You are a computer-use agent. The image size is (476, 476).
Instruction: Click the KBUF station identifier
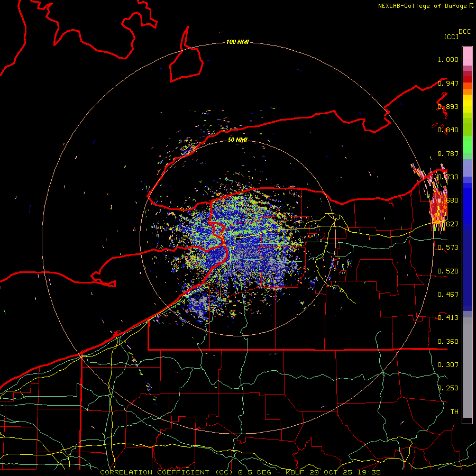point(295,472)
